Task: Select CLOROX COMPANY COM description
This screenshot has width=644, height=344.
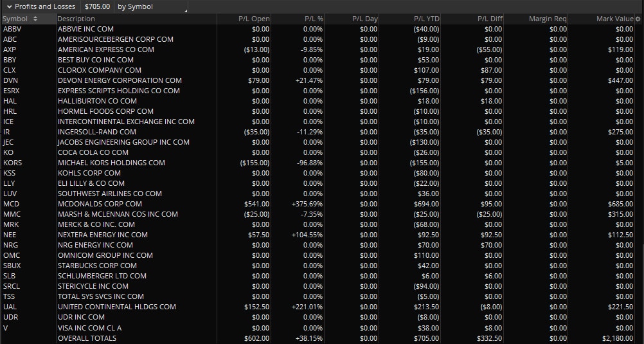Action: [100, 70]
